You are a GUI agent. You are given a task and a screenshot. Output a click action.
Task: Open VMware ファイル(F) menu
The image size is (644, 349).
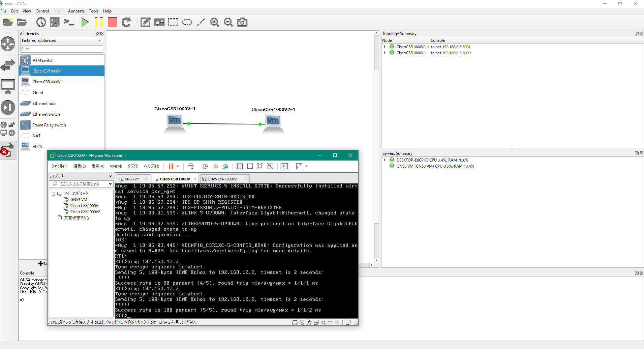(x=59, y=166)
